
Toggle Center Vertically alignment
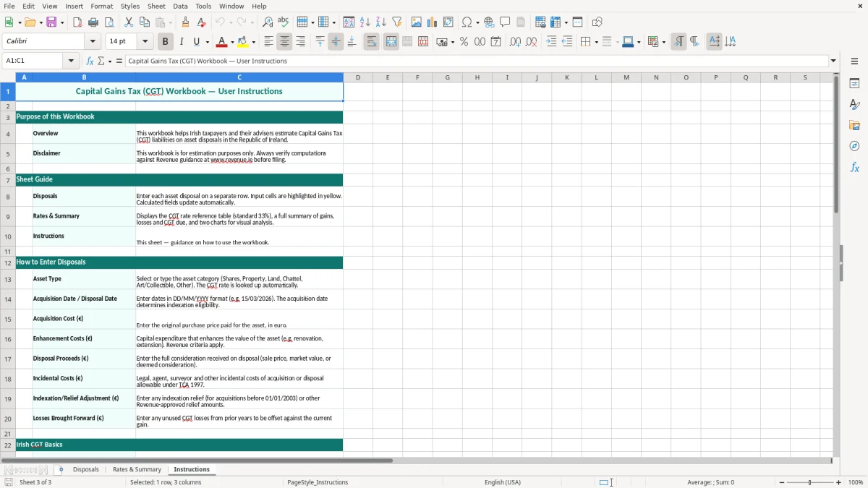point(336,42)
